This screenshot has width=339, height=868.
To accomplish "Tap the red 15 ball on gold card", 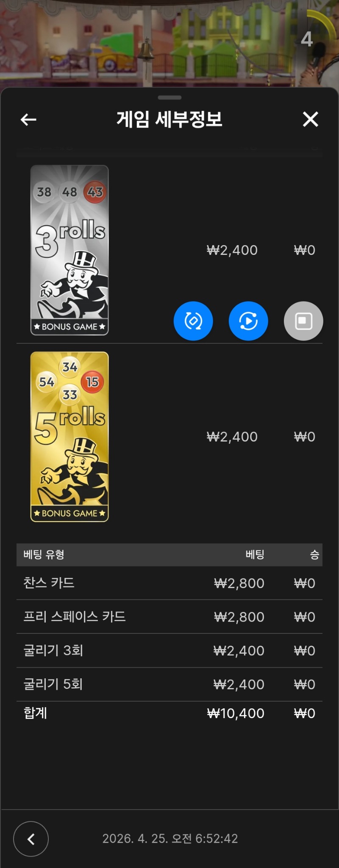I will 92,382.
